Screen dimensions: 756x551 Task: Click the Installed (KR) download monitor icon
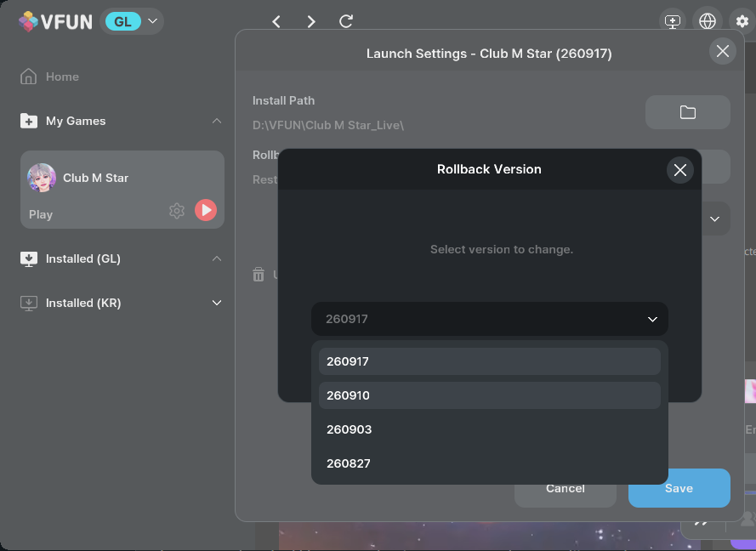[28, 303]
